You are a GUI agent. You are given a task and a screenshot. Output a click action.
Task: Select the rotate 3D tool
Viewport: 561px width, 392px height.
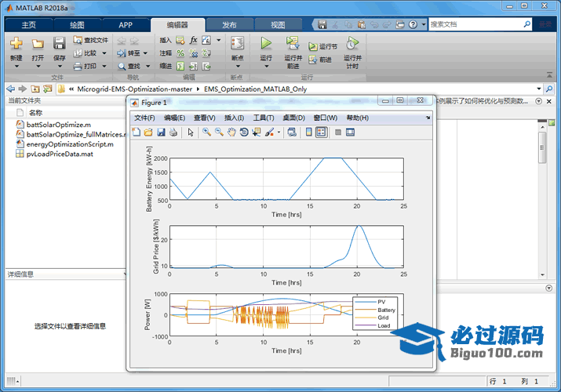coord(244,132)
